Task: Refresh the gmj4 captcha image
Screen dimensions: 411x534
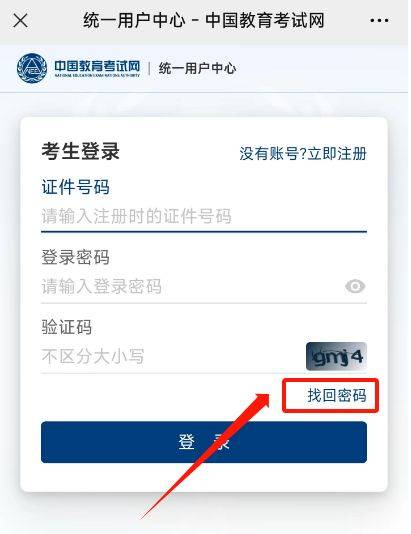Action: (x=336, y=356)
